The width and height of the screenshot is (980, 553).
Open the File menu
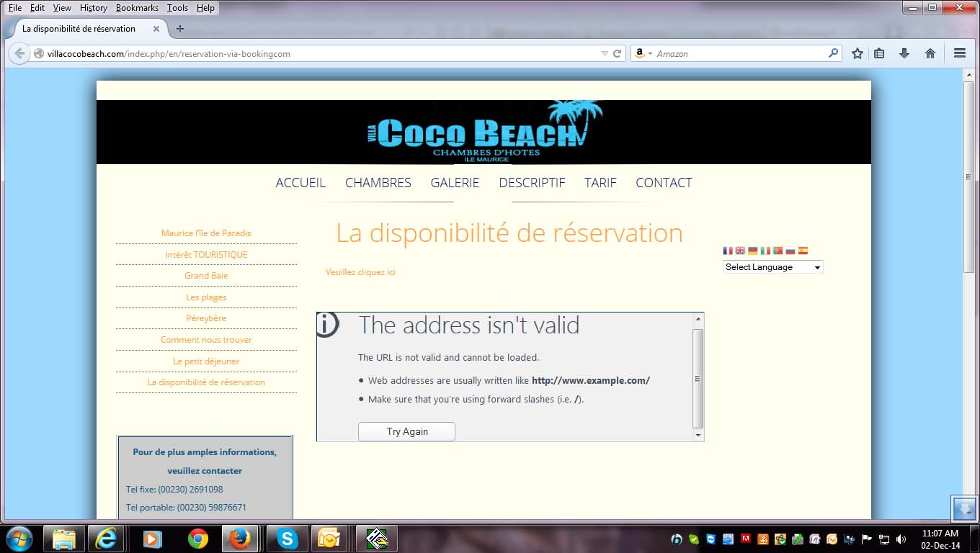[14, 8]
